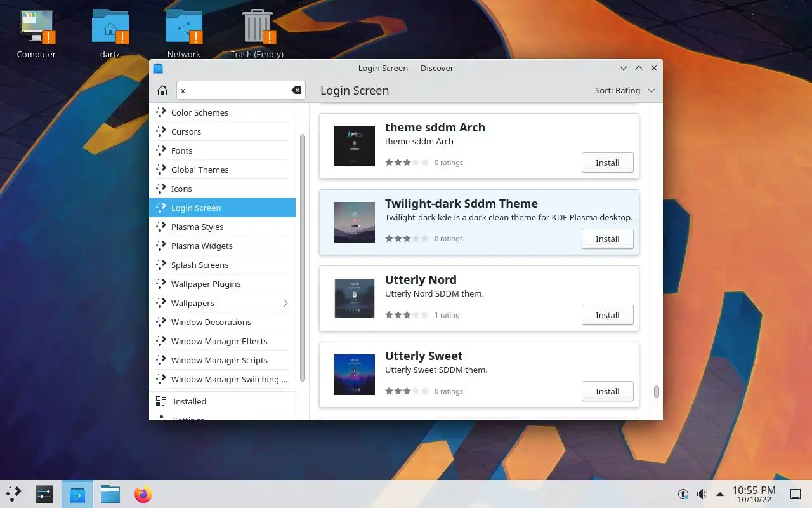The height and width of the screenshot is (508, 812).
Task: Click theme sddm Arch star rating
Action: [407, 163]
